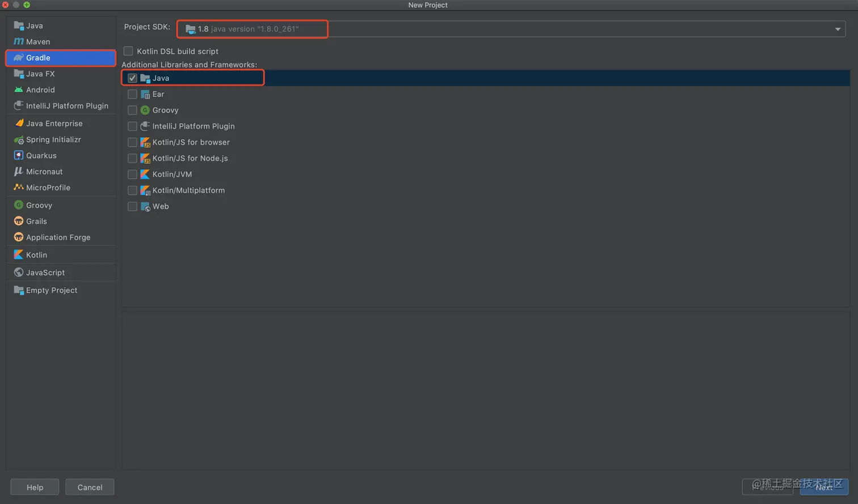858x504 pixels.
Task: Check the Groovy framework checkbox
Action: (132, 110)
